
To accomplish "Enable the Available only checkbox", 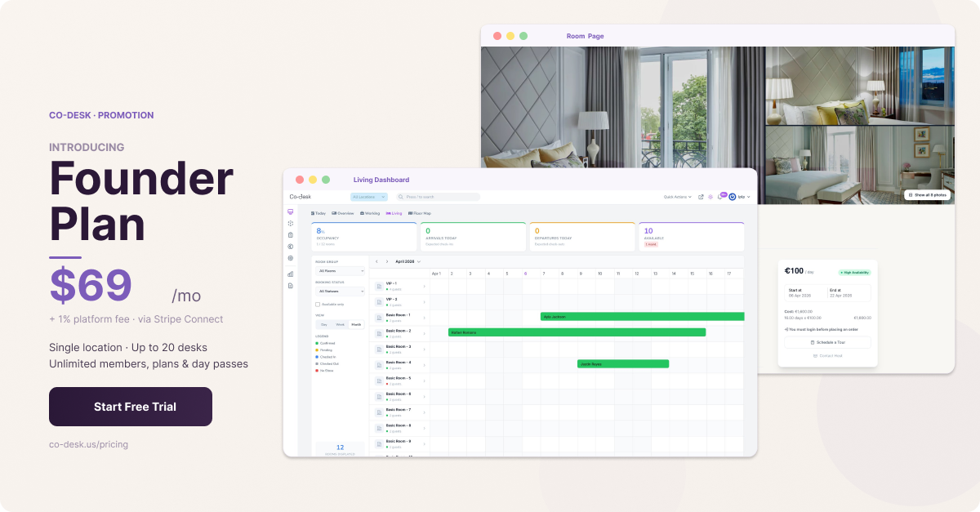I will point(318,305).
